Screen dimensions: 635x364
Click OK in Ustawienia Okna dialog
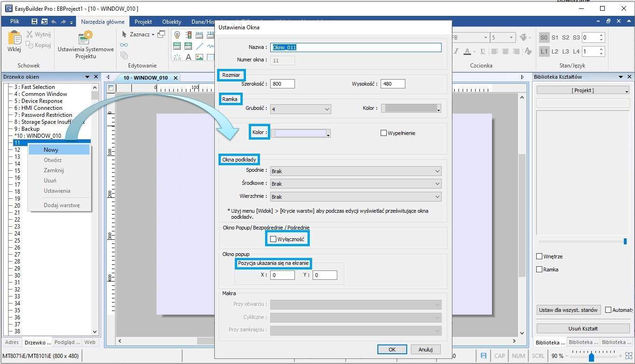coord(392,350)
